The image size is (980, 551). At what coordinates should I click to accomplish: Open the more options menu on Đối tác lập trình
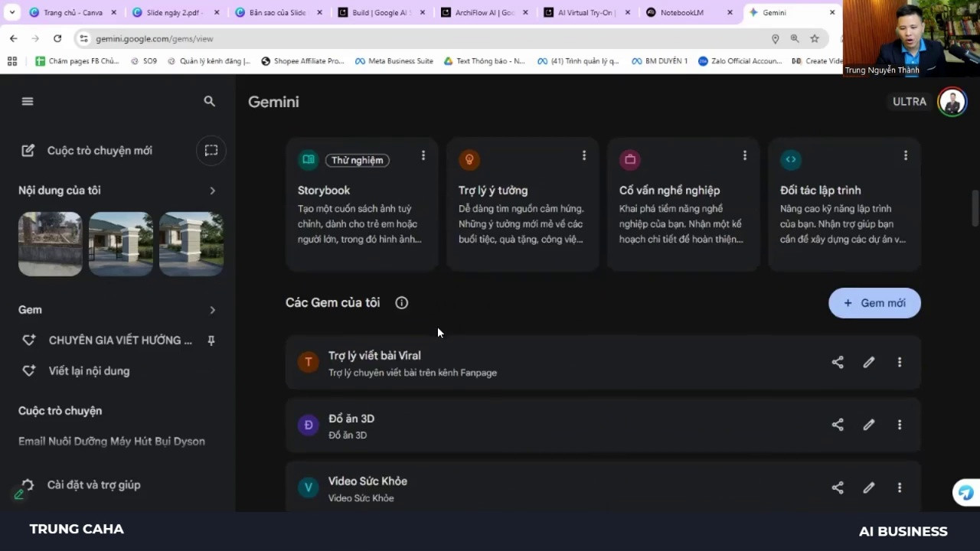(905, 155)
